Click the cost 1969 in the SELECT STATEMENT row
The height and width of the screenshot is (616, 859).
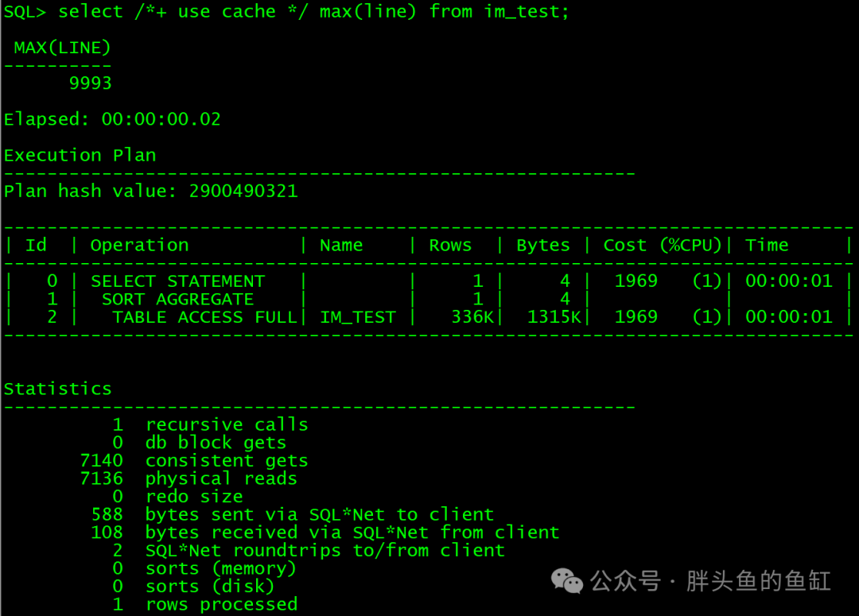tap(636, 281)
